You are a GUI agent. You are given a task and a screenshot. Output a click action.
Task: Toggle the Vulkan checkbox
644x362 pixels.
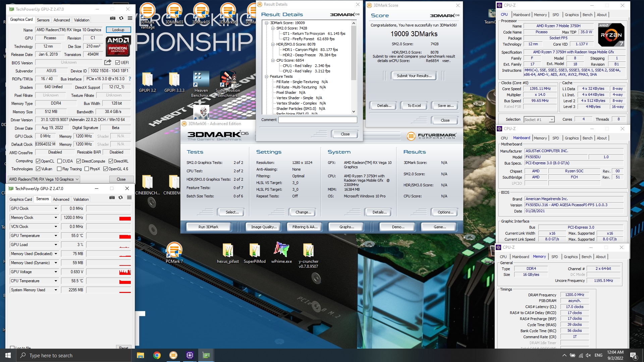click(x=38, y=169)
